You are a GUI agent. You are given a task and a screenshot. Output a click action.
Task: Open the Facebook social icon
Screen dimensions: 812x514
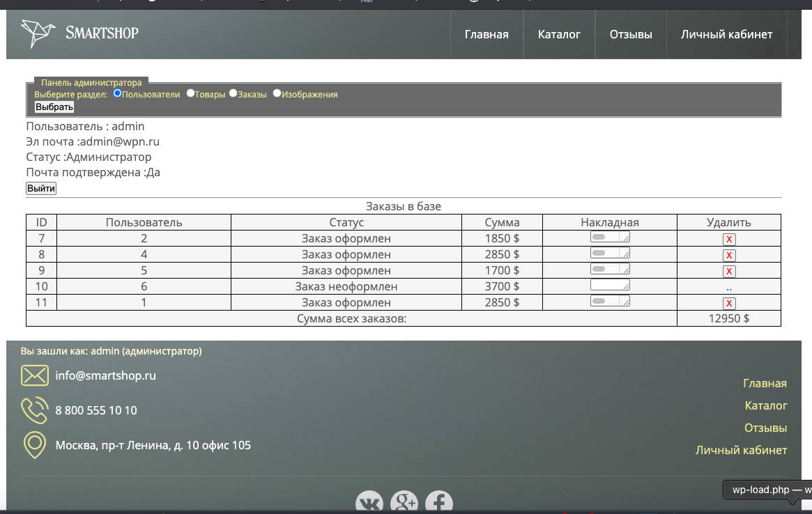point(439,503)
